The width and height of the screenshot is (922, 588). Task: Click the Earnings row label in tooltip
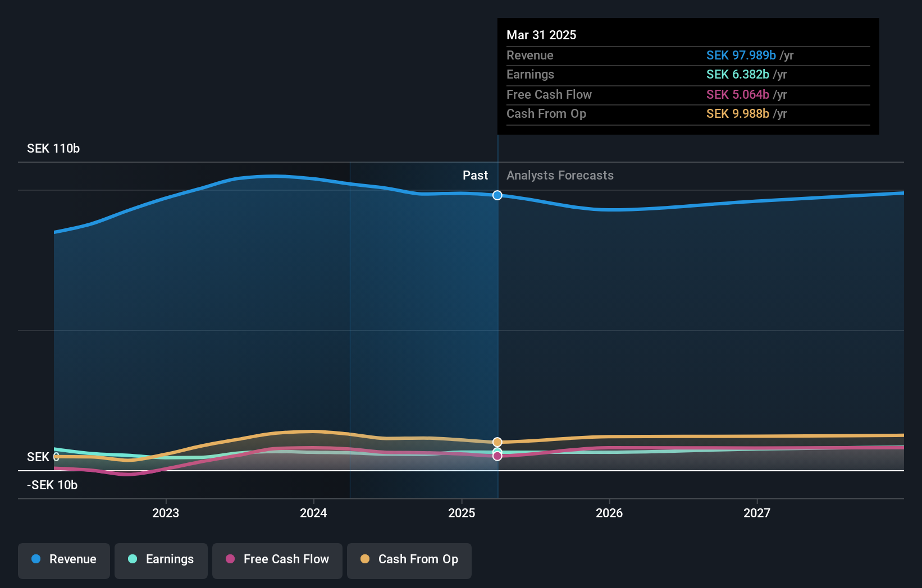point(530,74)
